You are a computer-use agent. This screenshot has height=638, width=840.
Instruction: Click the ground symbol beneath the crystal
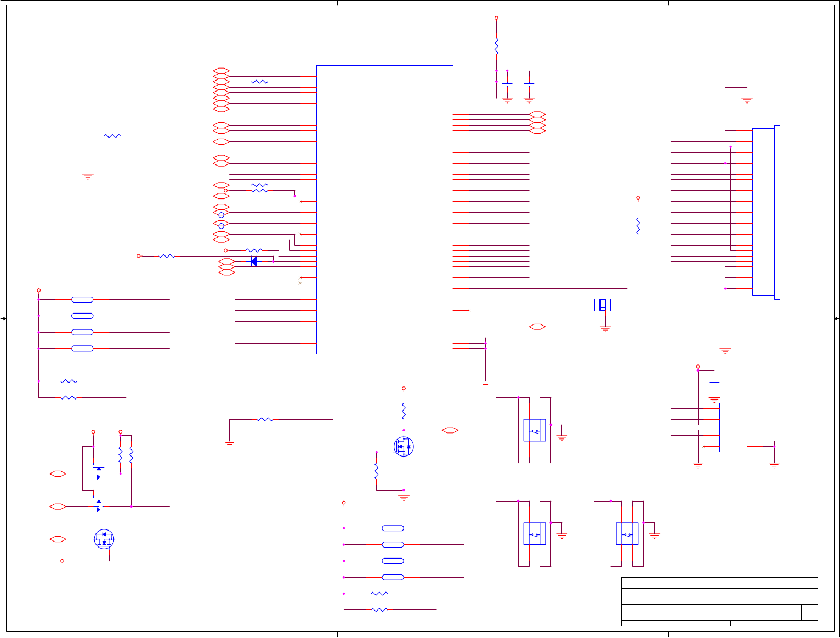[x=605, y=329]
